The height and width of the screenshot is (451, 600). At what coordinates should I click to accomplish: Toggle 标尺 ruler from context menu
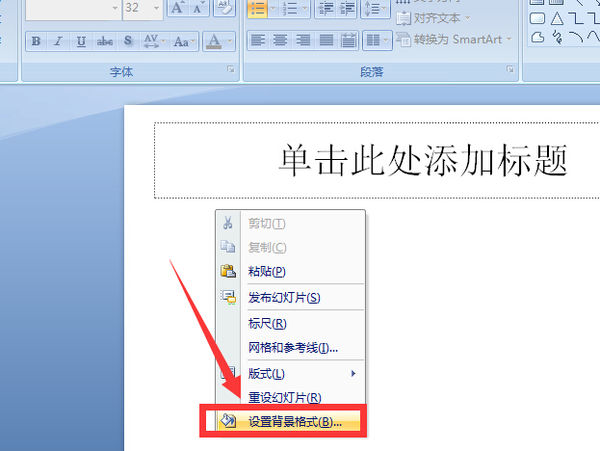click(267, 324)
